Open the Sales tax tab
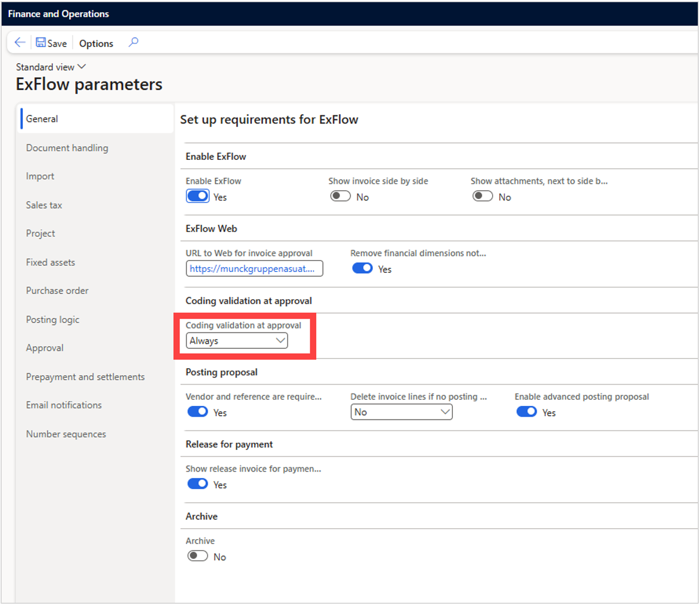 (44, 205)
